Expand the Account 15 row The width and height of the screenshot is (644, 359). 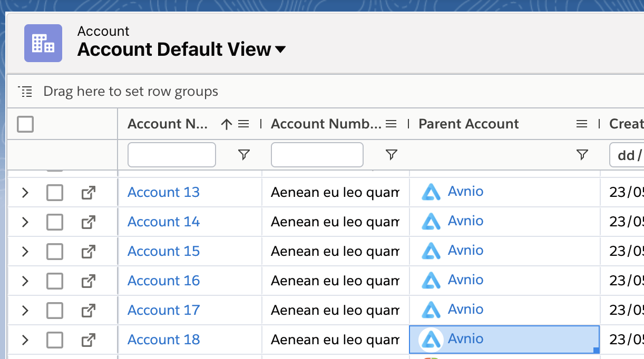25,252
